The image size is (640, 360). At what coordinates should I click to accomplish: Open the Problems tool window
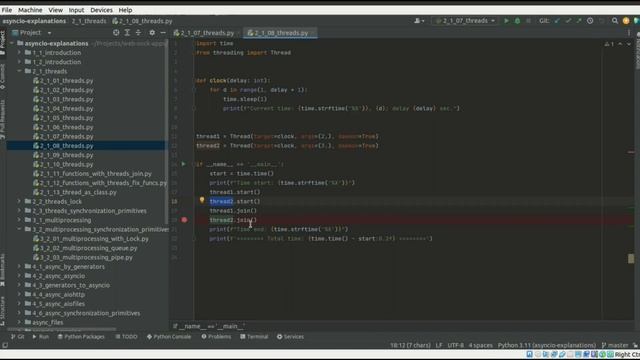(216, 337)
